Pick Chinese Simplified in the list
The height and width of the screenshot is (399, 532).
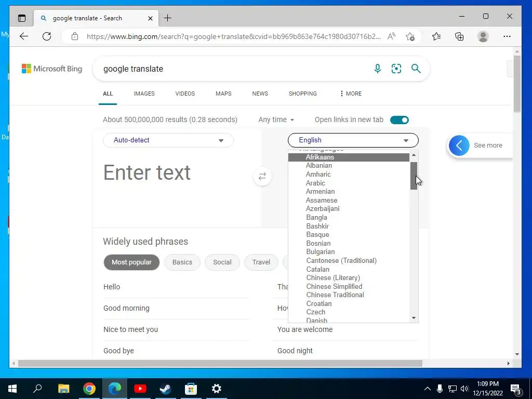pyautogui.click(x=349, y=286)
